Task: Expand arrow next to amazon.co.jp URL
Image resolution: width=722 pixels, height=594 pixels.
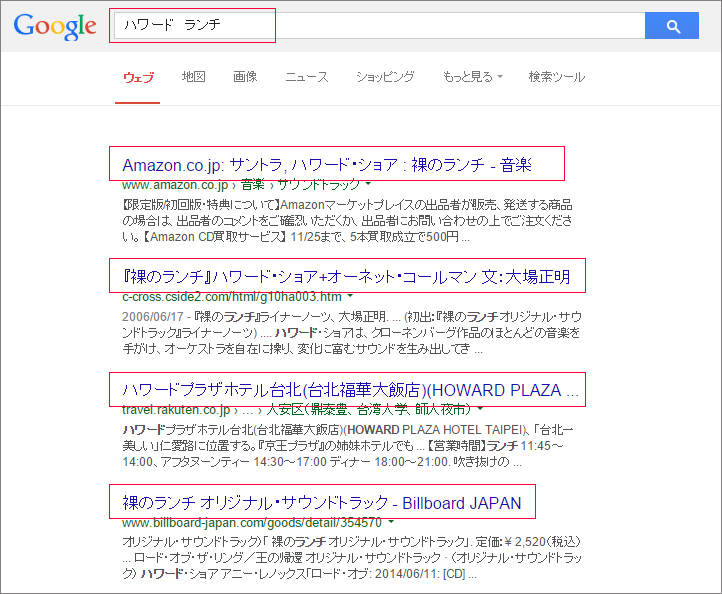Action: 368,184
